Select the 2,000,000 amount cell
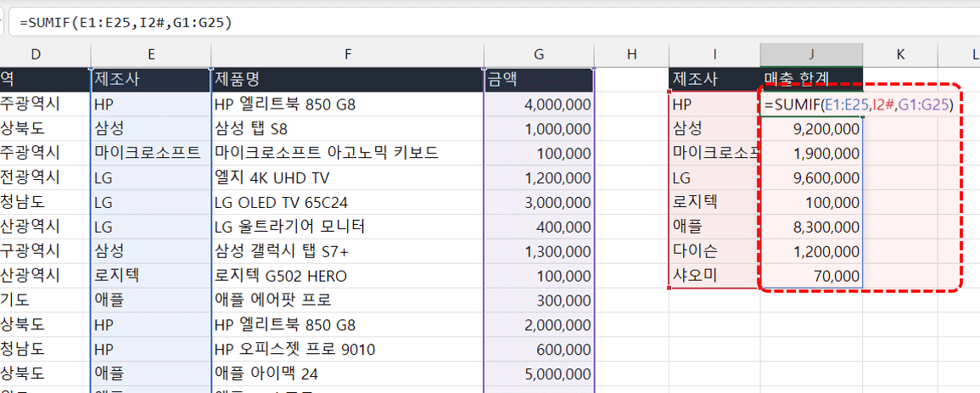Viewport: 980px width, 393px height. [x=540, y=325]
